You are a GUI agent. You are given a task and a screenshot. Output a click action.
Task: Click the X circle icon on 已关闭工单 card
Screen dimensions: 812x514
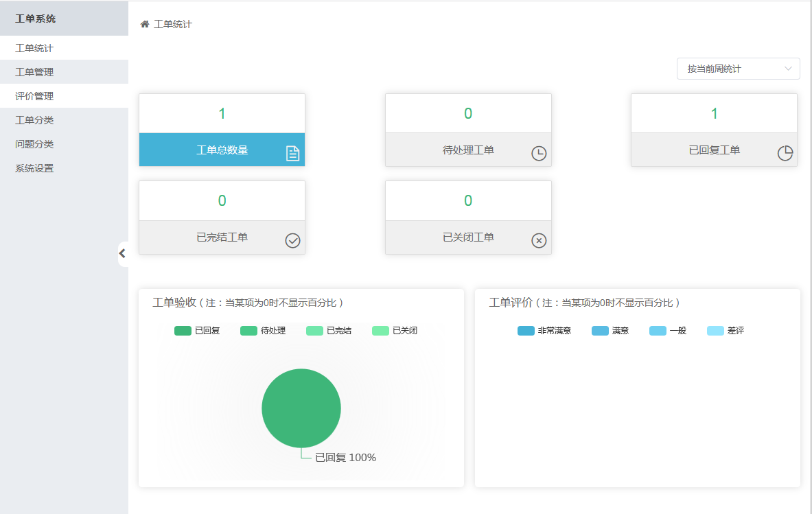pos(539,241)
